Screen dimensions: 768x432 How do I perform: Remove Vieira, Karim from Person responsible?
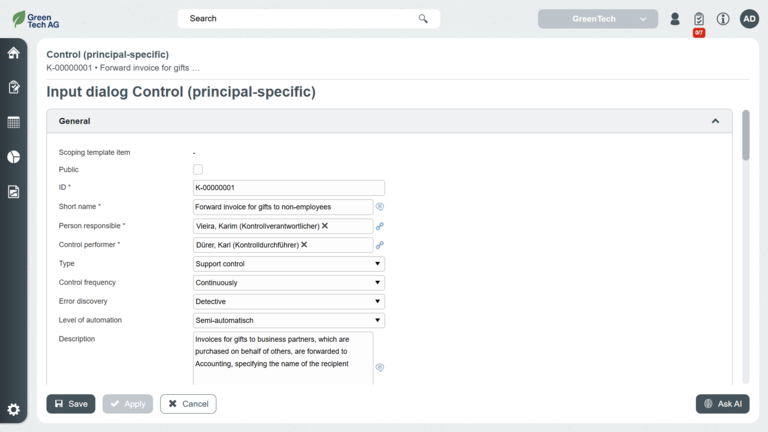point(325,226)
